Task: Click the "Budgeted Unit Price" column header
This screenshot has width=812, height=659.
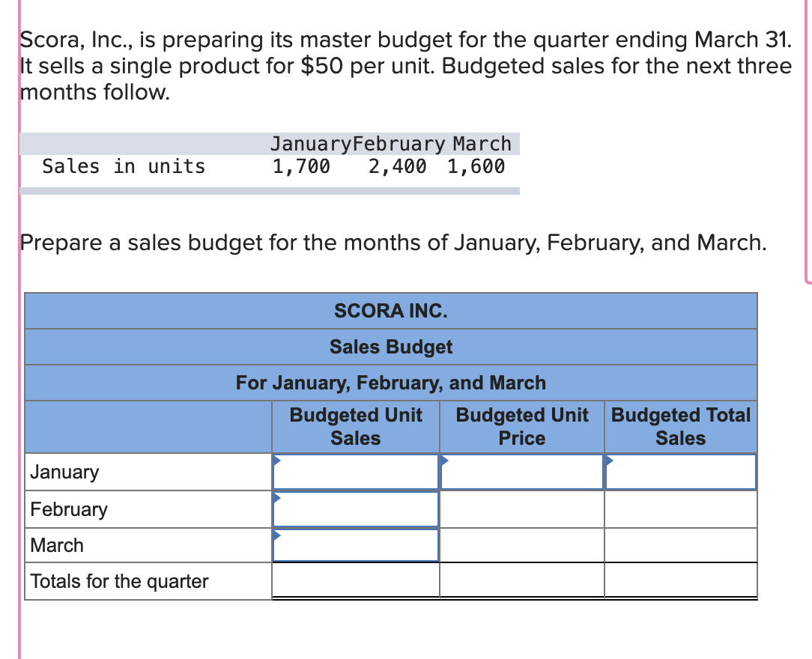Action: (522, 426)
